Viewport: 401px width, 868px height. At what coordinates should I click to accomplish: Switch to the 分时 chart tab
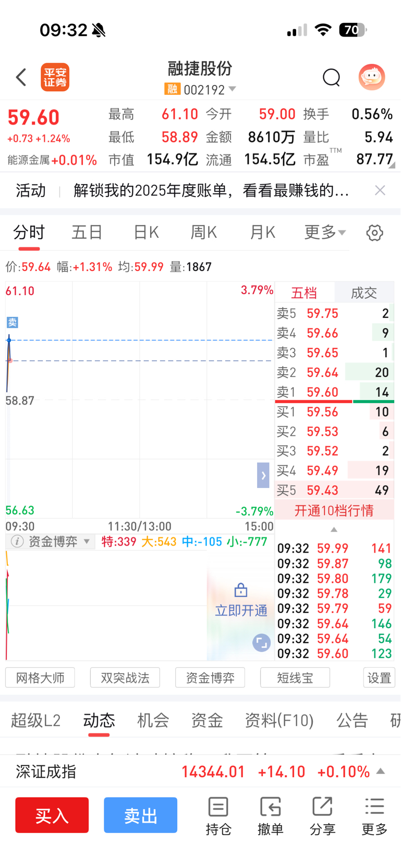coord(29,232)
